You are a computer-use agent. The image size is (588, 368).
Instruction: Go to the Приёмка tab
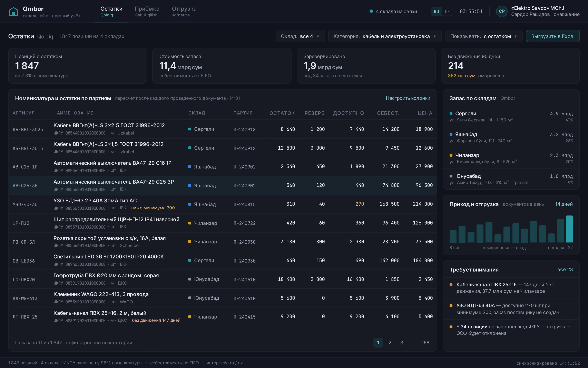coord(147,11)
